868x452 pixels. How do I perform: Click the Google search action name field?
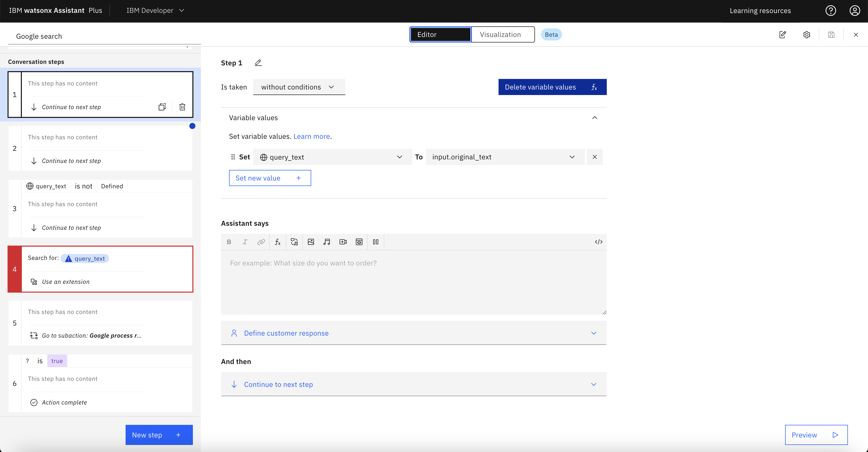coord(104,36)
